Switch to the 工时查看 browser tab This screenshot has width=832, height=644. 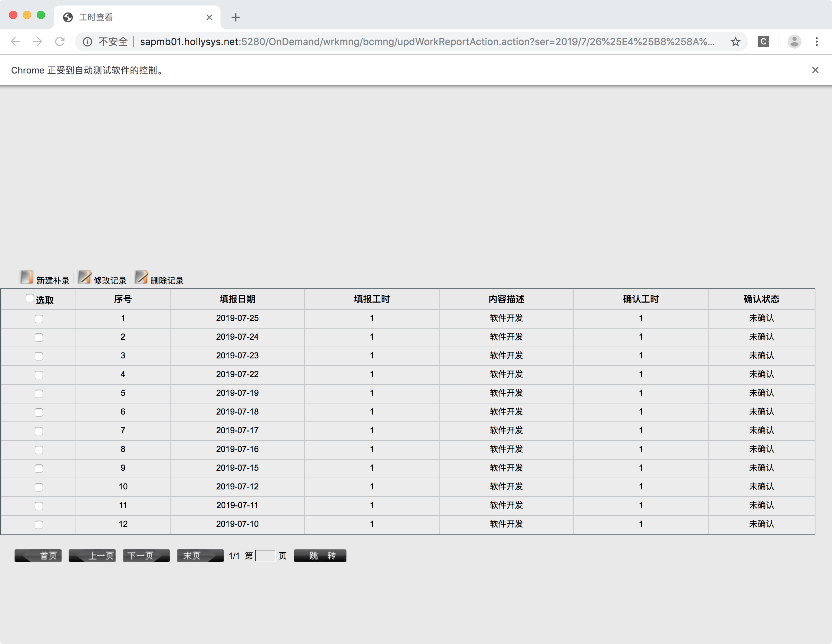pos(133,17)
